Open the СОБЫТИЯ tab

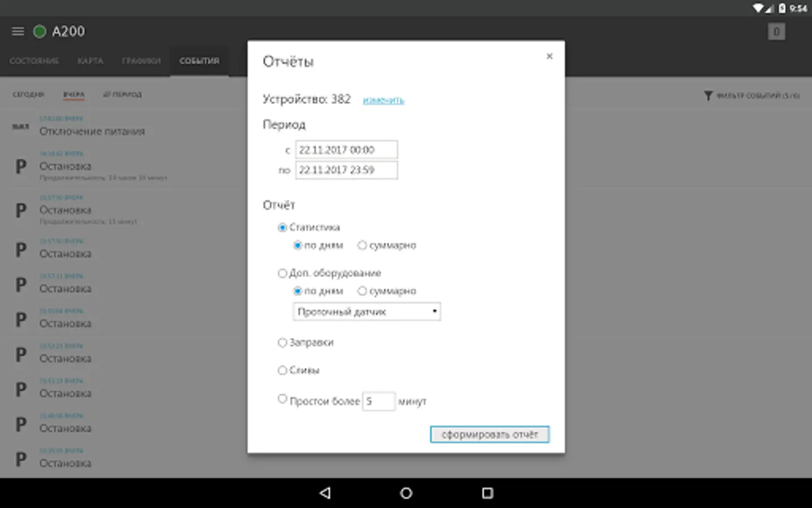pos(200,61)
